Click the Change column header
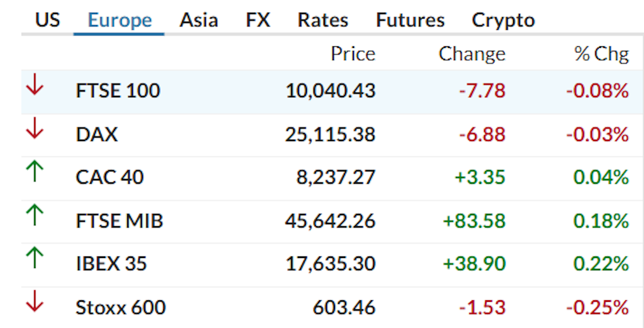Image resolution: width=644 pixels, height=328 pixels. tap(472, 53)
